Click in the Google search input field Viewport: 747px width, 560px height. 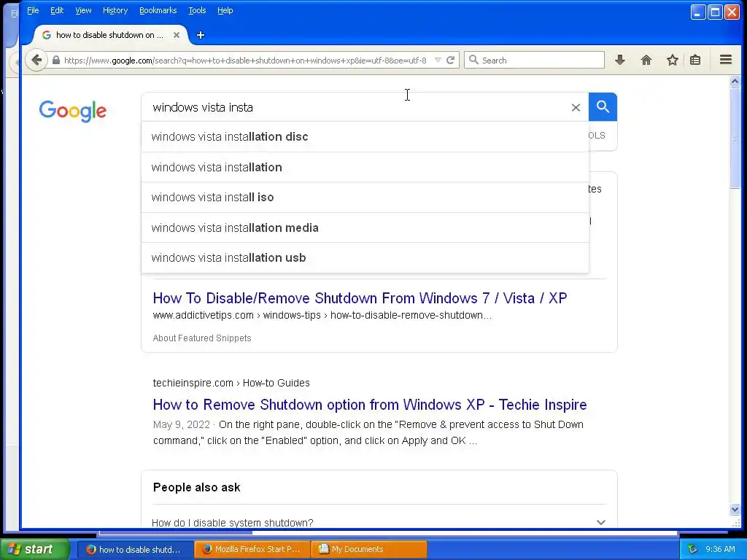point(357,108)
